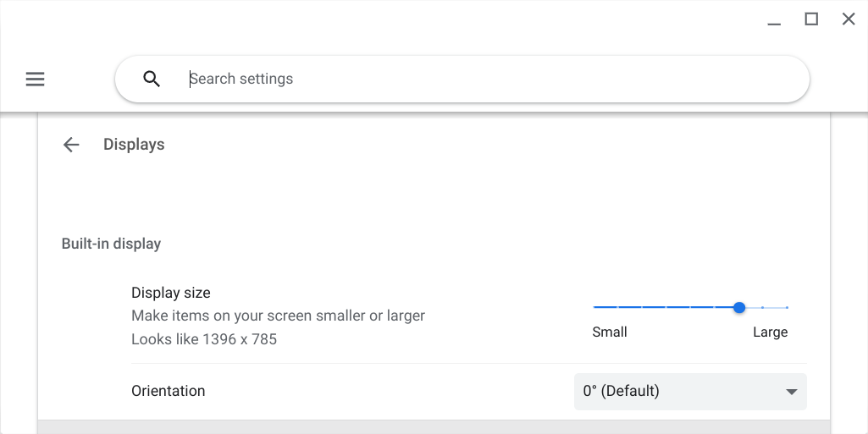
Task: Click the Built-in display section heading
Action: point(111,244)
